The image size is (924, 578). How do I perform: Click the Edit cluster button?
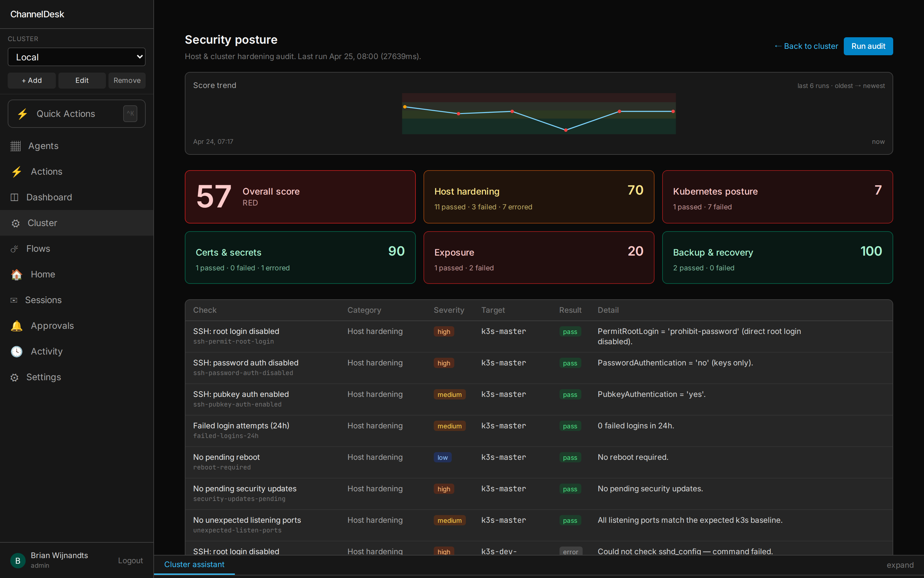82,81
